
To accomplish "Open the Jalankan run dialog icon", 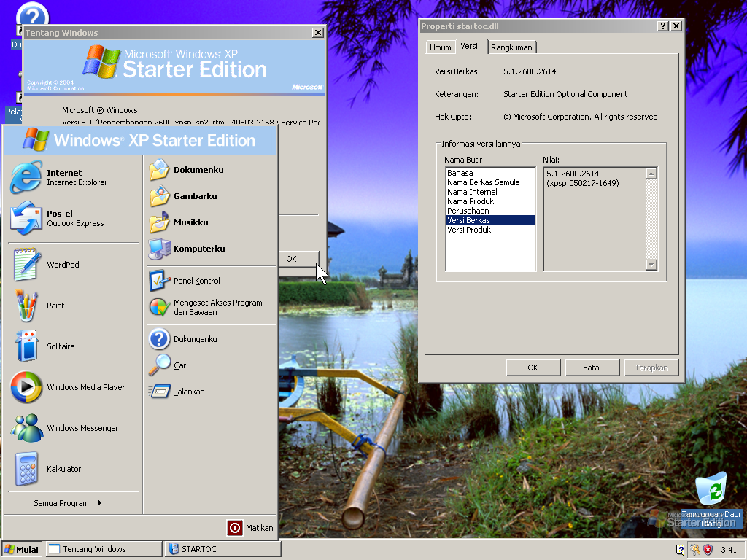I will pyautogui.click(x=159, y=392).
